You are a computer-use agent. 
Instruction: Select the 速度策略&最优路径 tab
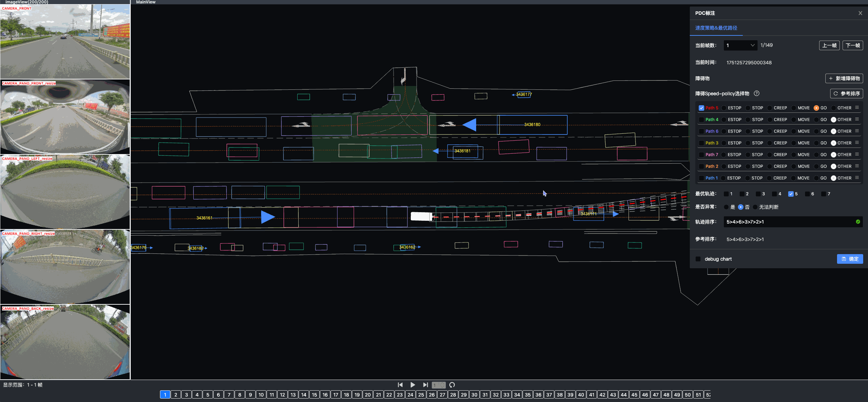(x=716, y=28)
